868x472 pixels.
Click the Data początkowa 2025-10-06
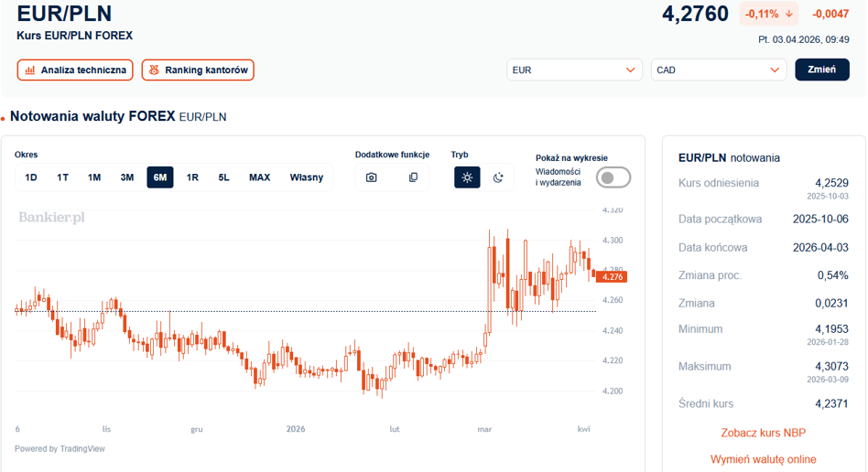[820, 220]
